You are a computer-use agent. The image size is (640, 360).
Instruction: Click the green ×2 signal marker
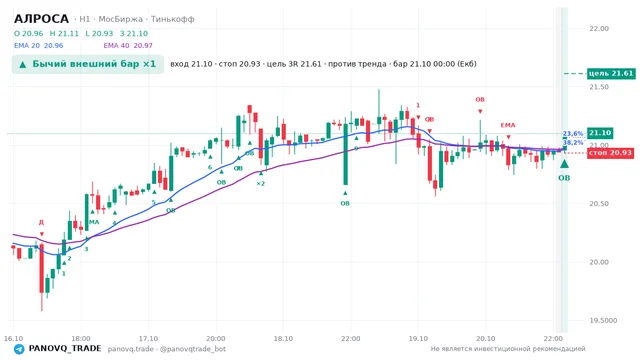tap(260, 184)
